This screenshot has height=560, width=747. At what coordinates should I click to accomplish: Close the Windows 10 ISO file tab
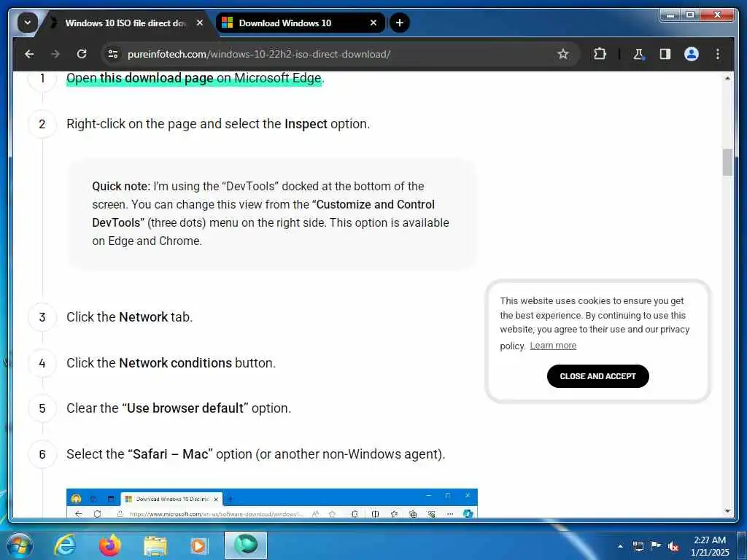pyautogui.click(x=200, y=23)
